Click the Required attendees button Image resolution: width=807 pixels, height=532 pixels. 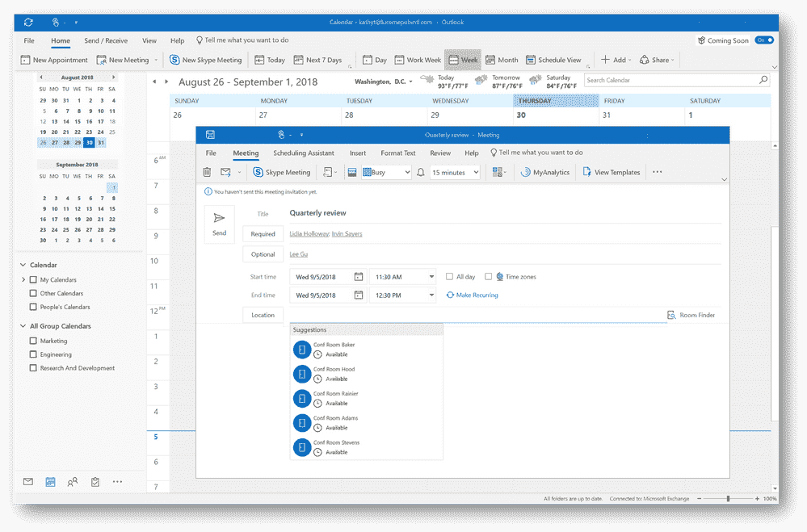[x=263, y=234]
